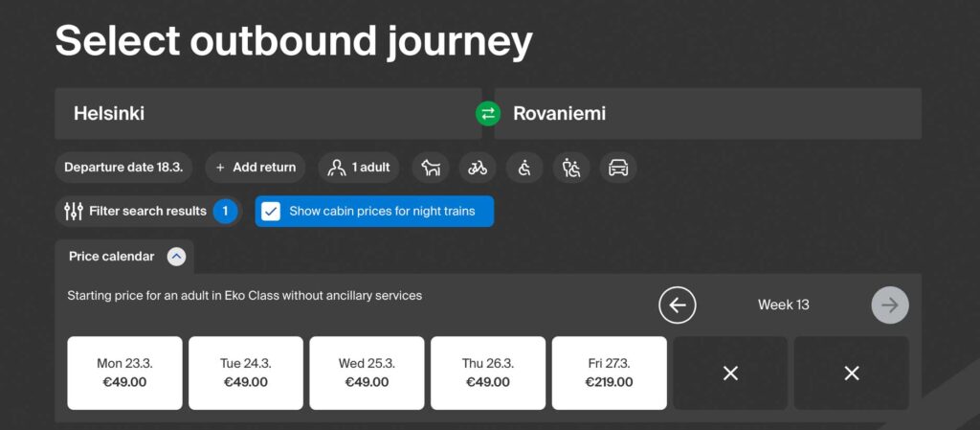Add a bicycle to the journey
Viewport: 980px width, 430px height.
pos(478,168)
